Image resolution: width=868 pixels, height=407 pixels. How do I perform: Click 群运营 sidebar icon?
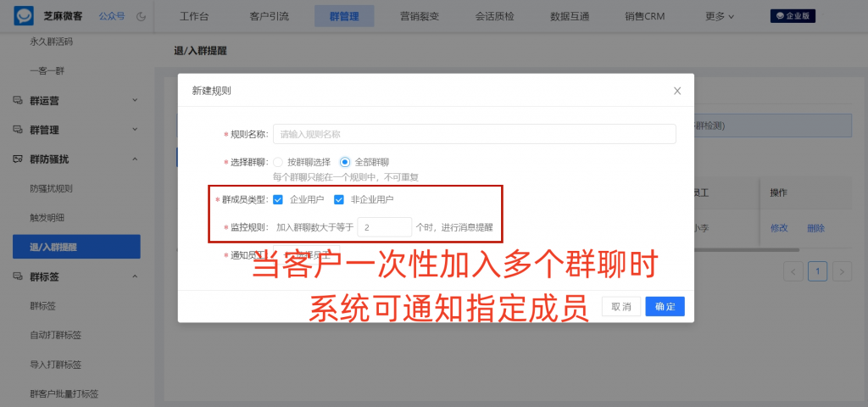click(x=19, y=101)
